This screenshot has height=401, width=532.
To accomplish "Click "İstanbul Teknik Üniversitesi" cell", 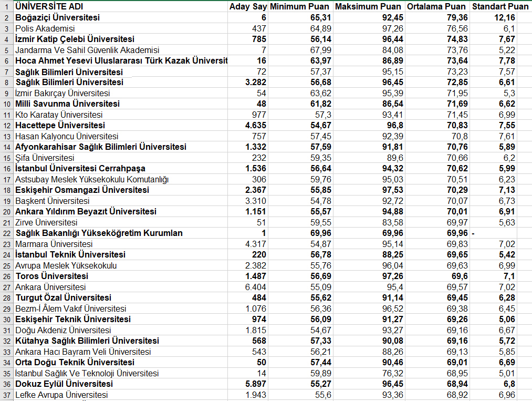I will [x=121, y=255].
